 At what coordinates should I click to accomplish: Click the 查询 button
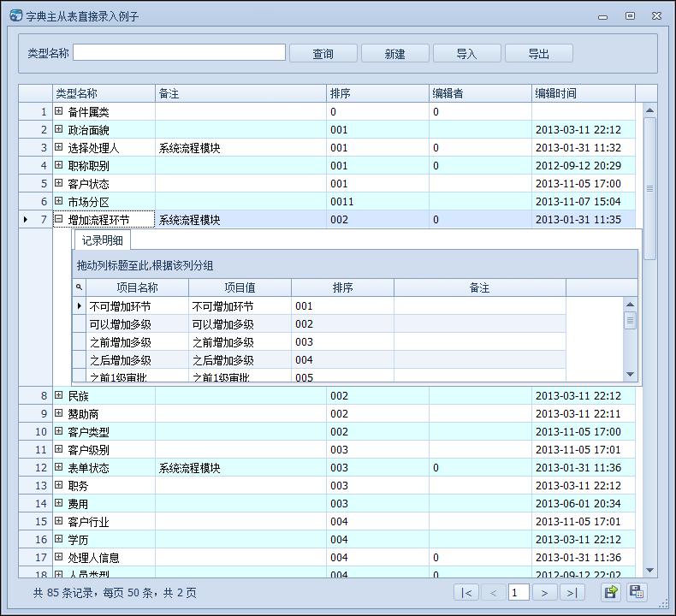(x=323, y=53)
